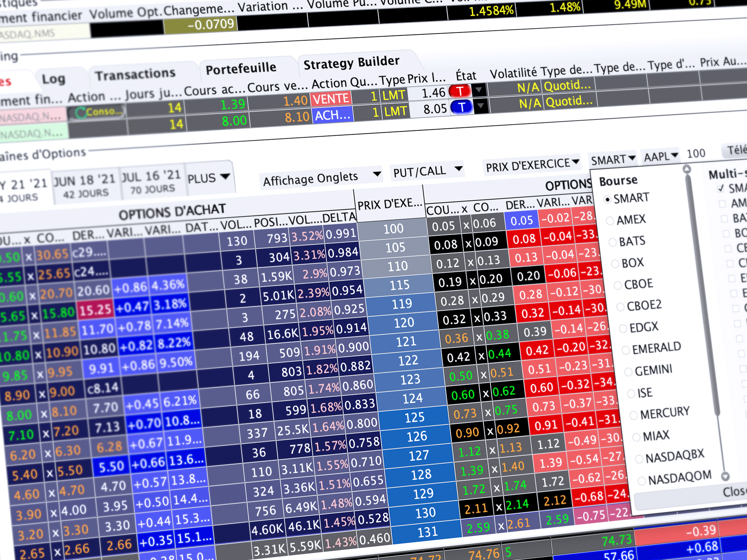
Task: Click scroll-down arrow in Bourse list
Action: coord(725,476)
